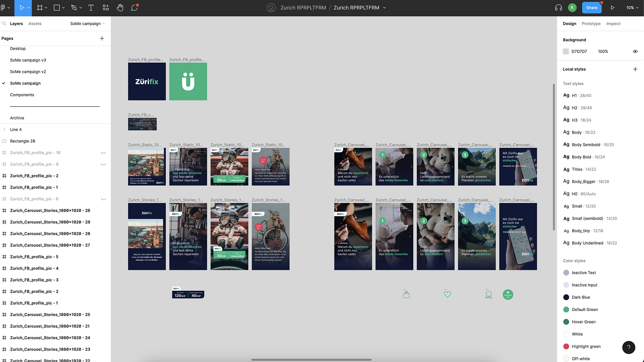Open layers search magnifier icon
This screenshot has height=362, width=644.
coord(4,23)
